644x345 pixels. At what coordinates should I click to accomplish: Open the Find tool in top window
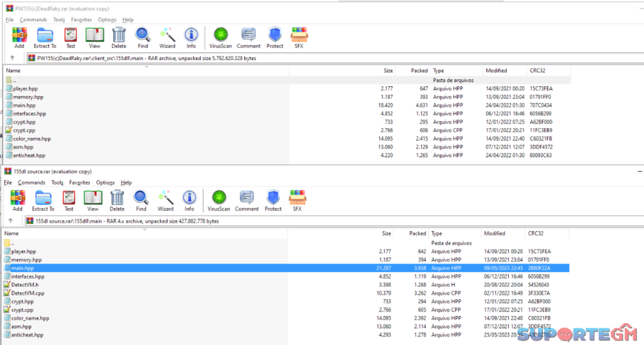(142, 37)
